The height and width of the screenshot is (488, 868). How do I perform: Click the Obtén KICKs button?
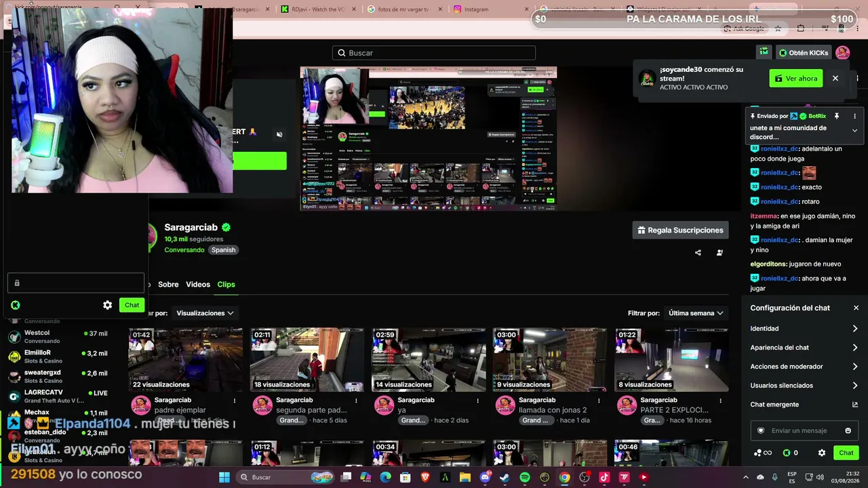tap(804, 52)
